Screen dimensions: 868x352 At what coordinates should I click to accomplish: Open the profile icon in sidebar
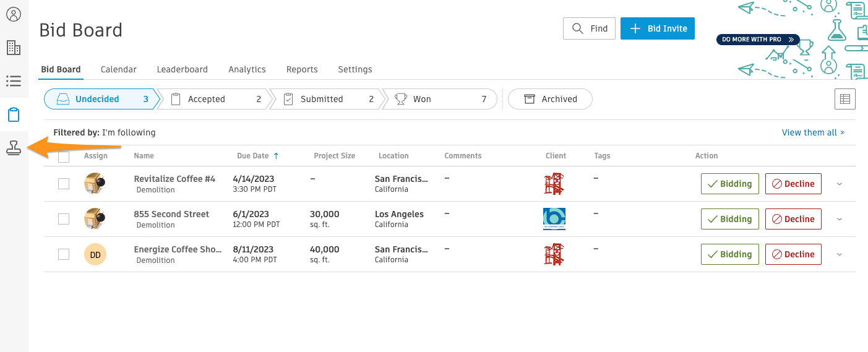[13, 14]
